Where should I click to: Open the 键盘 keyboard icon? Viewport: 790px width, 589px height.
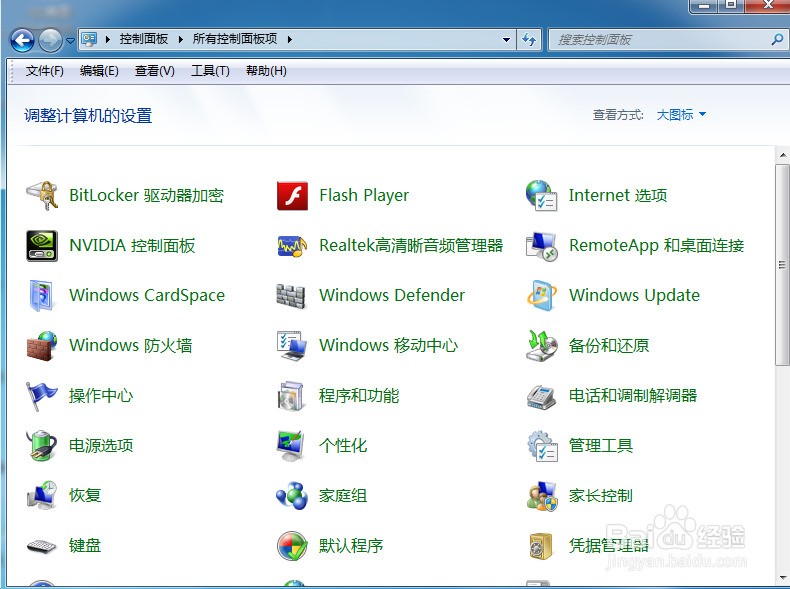[x=42, y=546]
